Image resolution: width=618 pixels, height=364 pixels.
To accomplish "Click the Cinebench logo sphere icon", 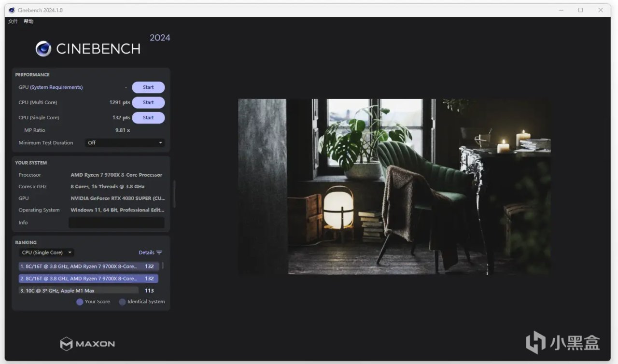I will tap(43, 49).
